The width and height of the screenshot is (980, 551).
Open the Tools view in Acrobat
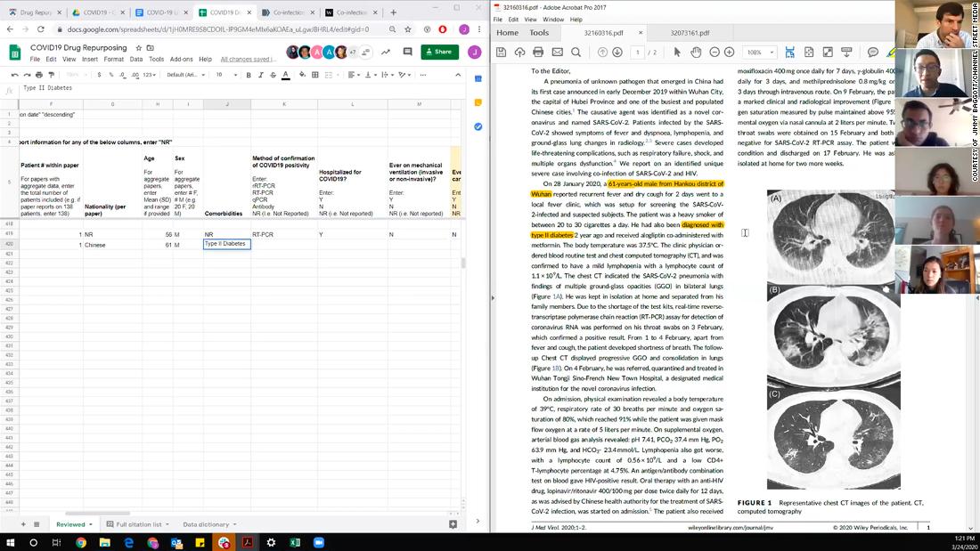click(x=539, y=33)
